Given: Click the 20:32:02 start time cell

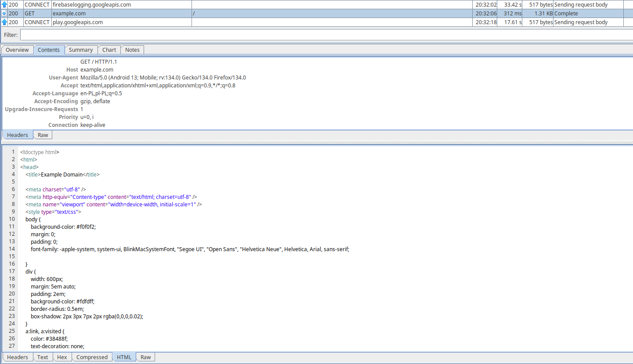Looking at the screenshot, I should point(485,4).
